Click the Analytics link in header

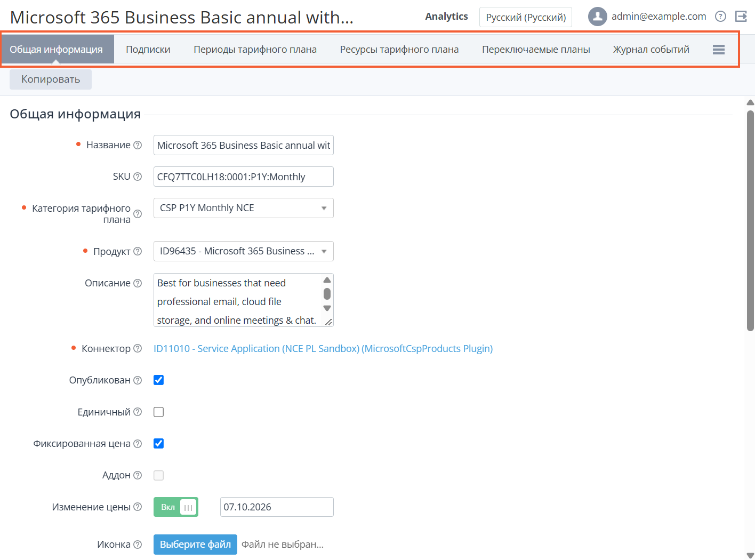[x=446, y=17]
